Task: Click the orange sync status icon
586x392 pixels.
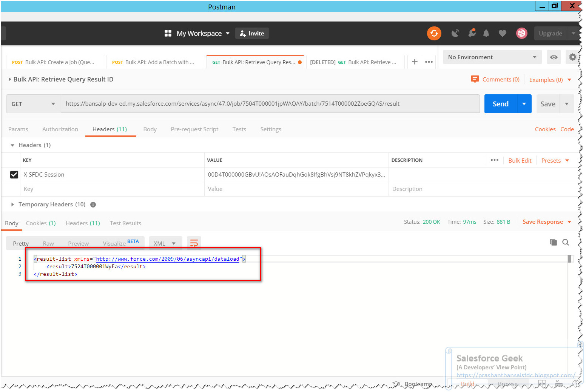Action: tap(434, 33)
